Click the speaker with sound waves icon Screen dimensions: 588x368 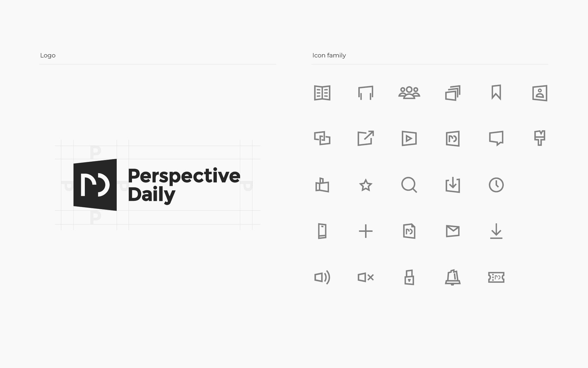coord(322,277)
